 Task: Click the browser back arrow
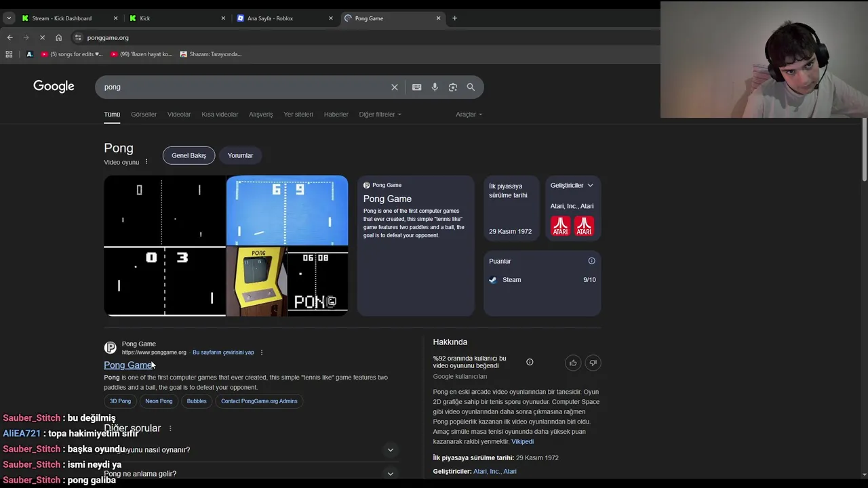point(9,37)
